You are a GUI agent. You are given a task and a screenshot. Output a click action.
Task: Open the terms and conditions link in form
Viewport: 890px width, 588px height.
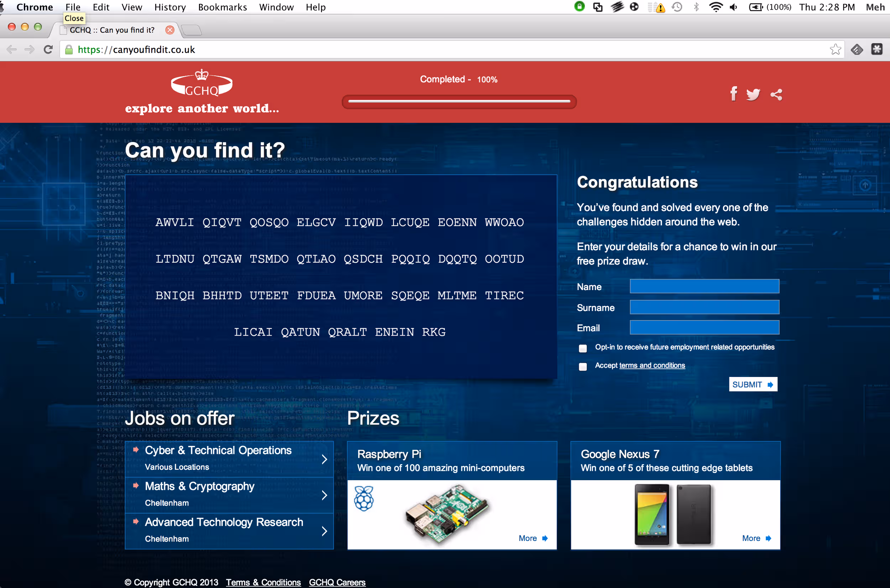point(652,366)
